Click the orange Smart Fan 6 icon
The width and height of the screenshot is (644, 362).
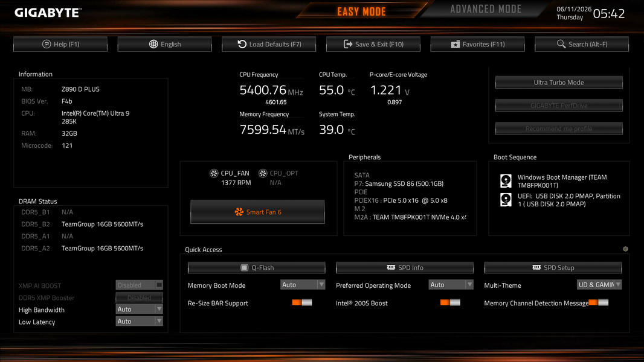pyautogui.click(x=239, y=212)
